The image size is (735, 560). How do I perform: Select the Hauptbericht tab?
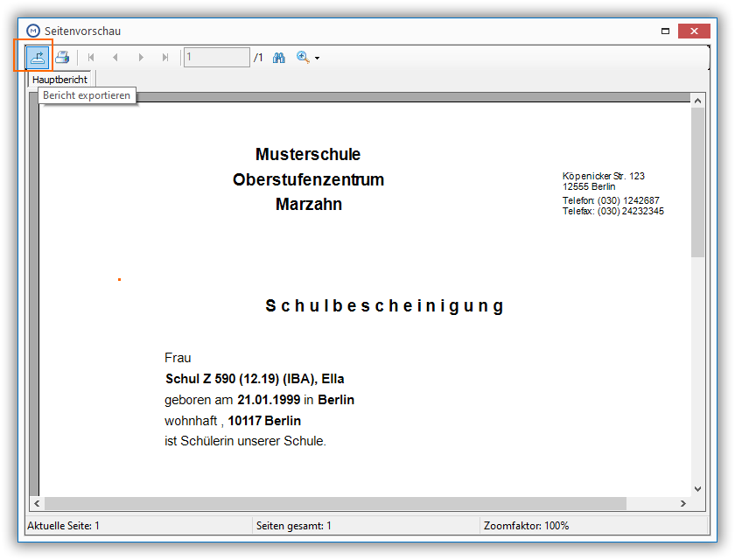(59, 80)
